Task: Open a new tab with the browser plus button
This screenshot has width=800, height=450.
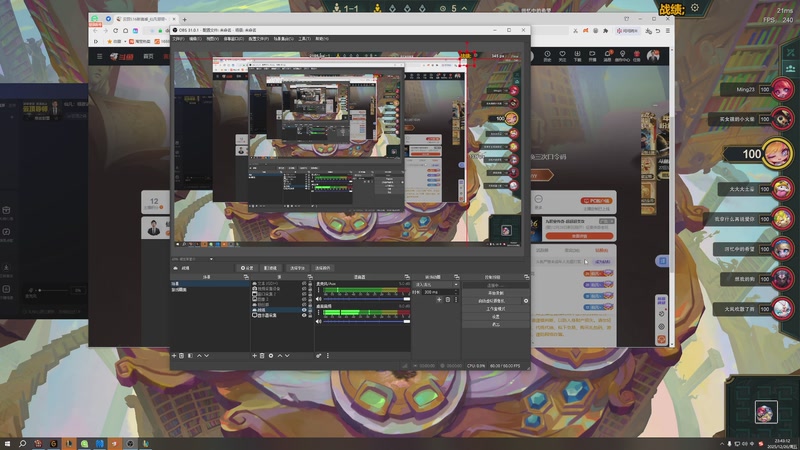Action: (x=184, y=19)
